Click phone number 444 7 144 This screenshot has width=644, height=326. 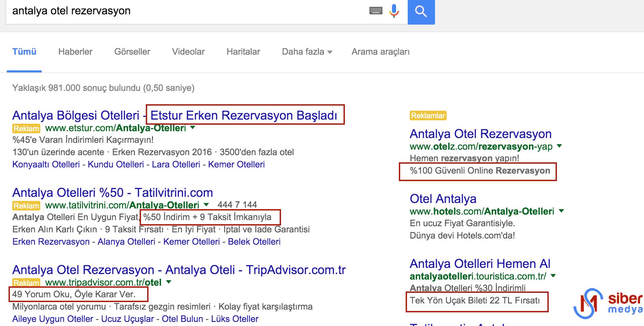pos(237,205)
